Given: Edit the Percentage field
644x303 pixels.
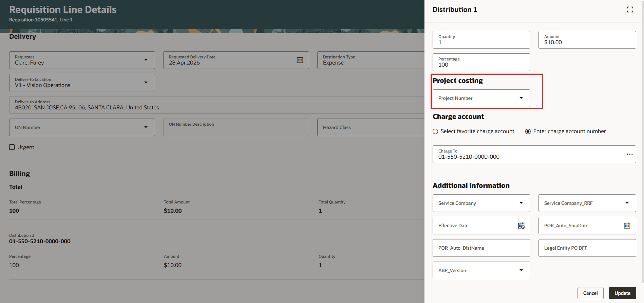Looking at the screenshot, I should pyautogui.click(x=481, y=62).
